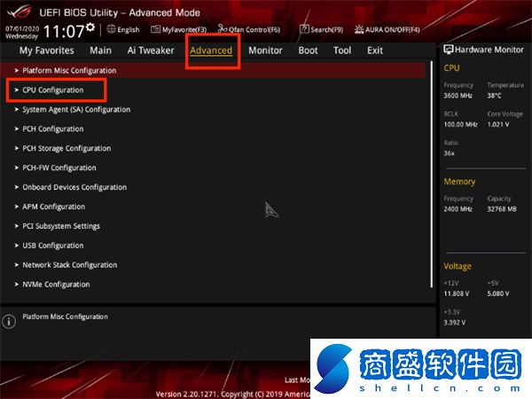The image size is (532, 399).
Task: Click the 38°C temperature value
Action: pyautogui.click(x=494, y=96)
